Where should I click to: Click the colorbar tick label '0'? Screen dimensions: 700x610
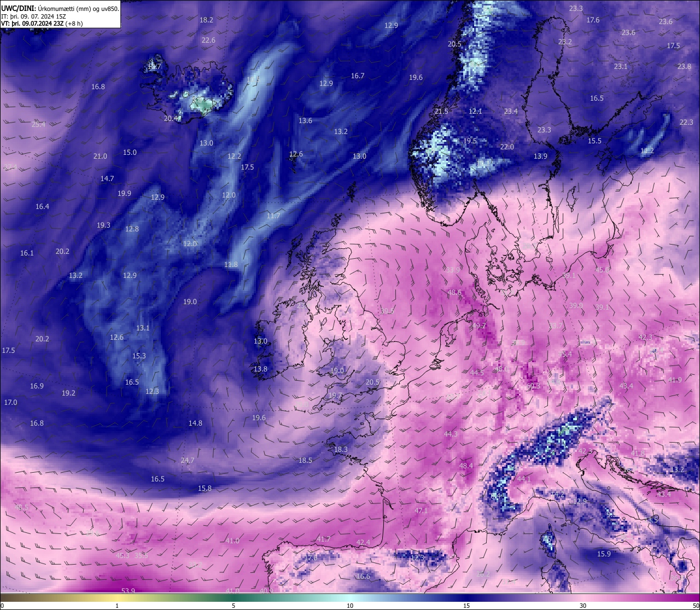click(2, 606)
